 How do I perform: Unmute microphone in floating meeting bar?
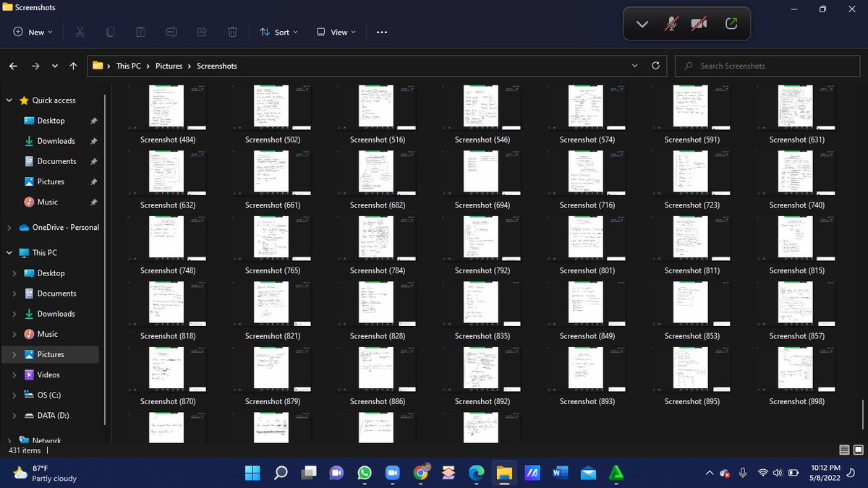[x=671, y=24]
